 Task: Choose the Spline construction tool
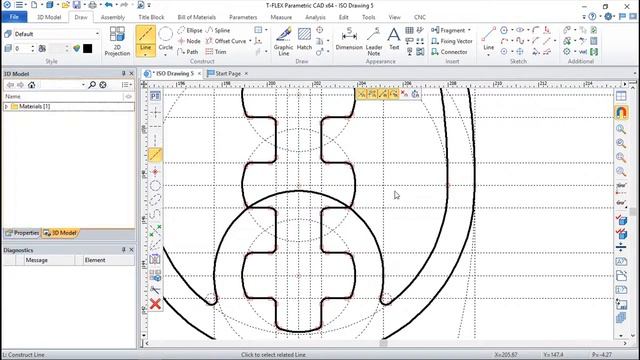[x=218, y=30]
